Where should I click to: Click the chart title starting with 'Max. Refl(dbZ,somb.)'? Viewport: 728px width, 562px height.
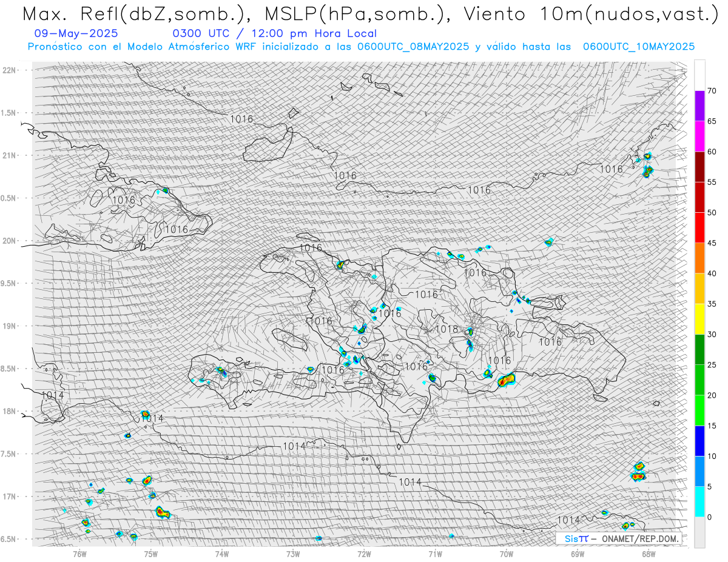pos(370,15)
